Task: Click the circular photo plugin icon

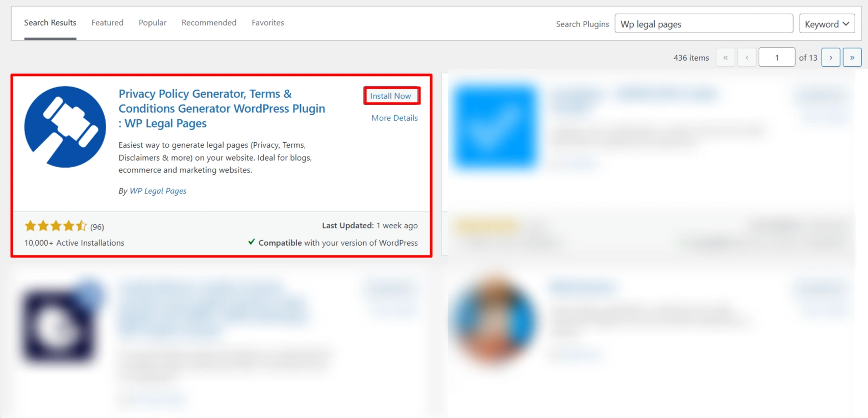Action: coord(493,320)
